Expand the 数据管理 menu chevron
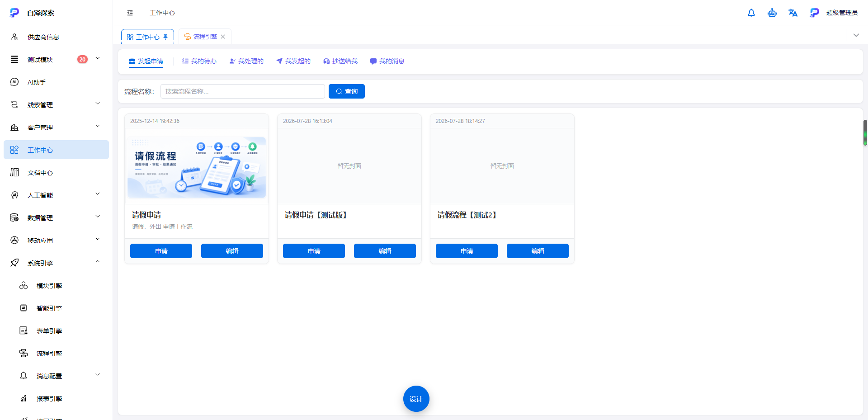This screenshot has height=420, width=868. [x=98, y=217]
